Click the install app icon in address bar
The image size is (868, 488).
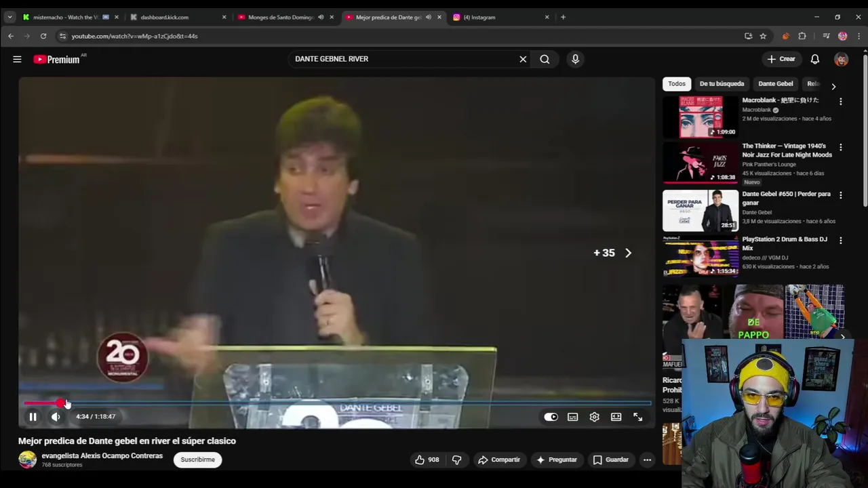[x=748, y=36]
